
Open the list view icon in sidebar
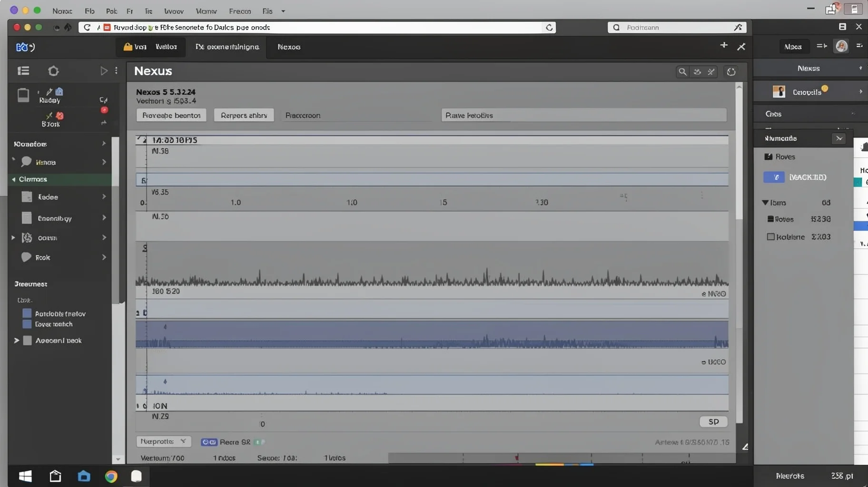[23, 71]
